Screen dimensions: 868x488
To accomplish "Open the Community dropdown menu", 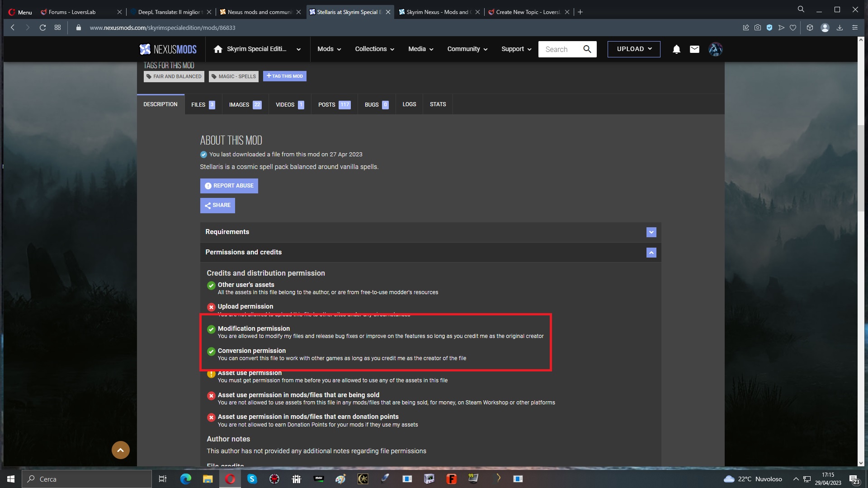I will click(467, 49).
